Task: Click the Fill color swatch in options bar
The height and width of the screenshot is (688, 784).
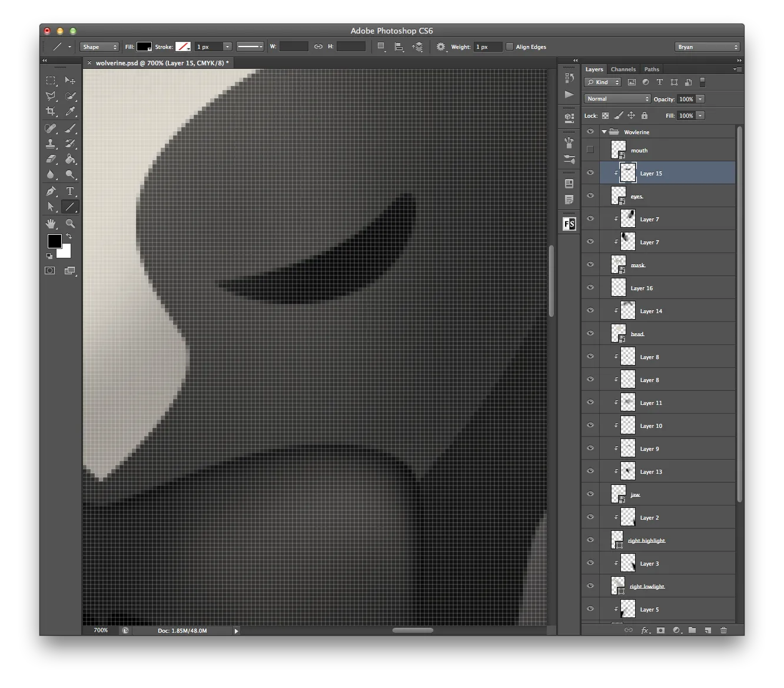Action: point(144,46)
